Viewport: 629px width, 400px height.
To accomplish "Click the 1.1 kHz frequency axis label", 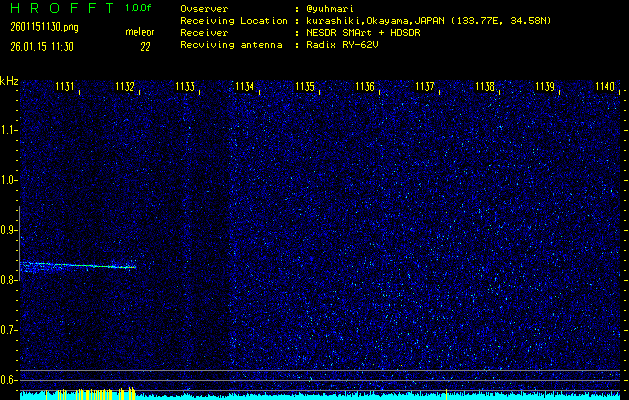I will tap(9, 130).
